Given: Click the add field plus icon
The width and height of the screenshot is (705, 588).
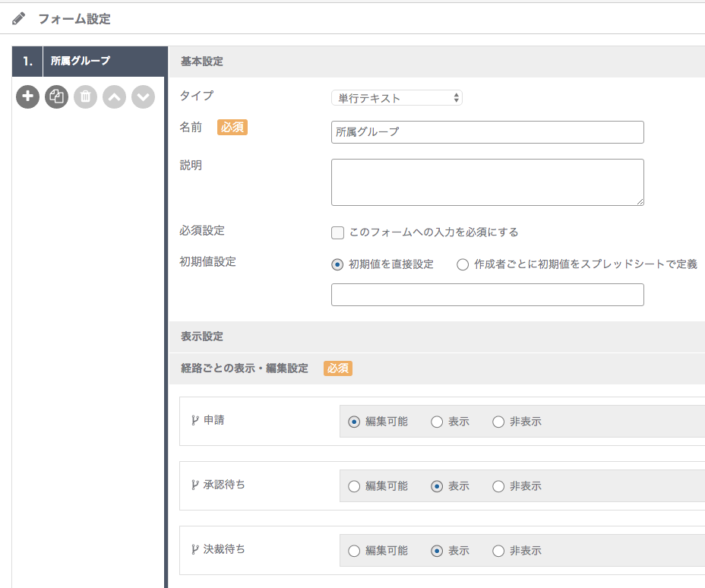Looking at the screenshot, I should point(28,96).
